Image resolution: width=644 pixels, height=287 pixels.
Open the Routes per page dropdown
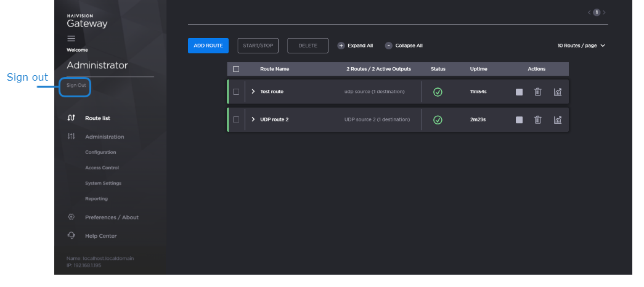tap(581, 46)
